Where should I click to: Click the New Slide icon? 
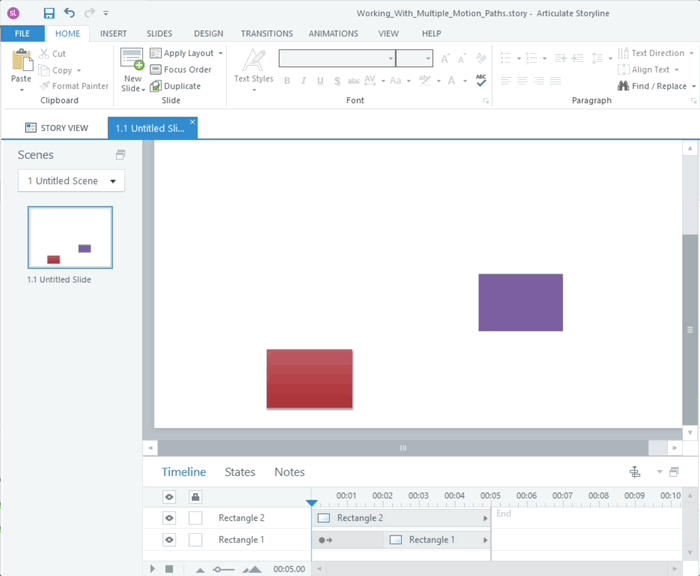coord(132,61)
